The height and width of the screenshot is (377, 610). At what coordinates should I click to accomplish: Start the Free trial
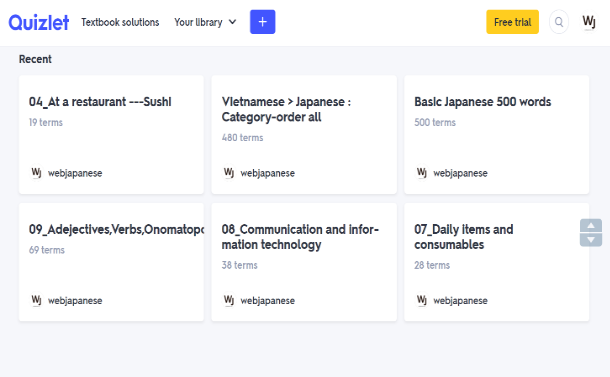pyautogui.click(x=512, y=22)
